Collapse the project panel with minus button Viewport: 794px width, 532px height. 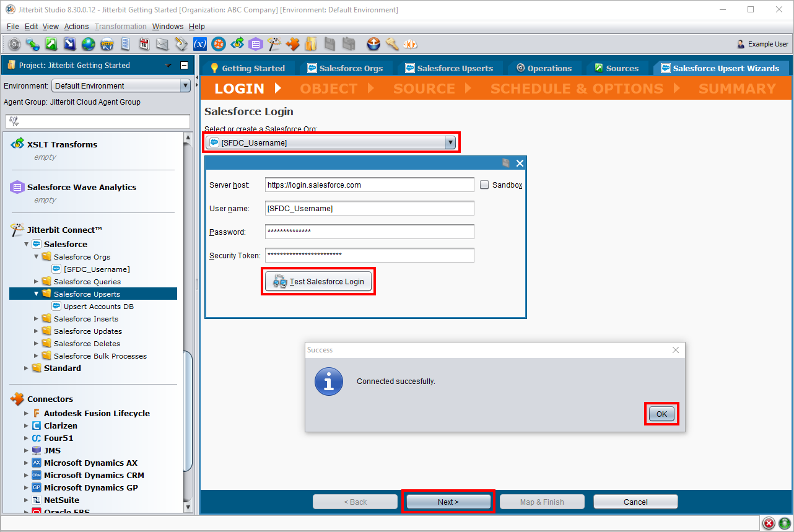184,66
